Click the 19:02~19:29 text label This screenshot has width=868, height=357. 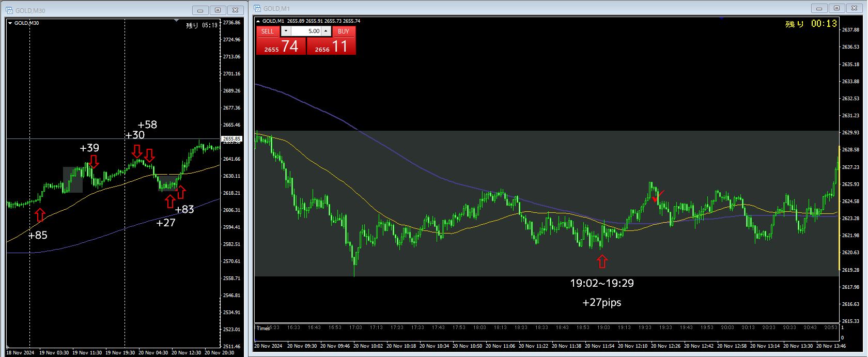(x=602, y=283)
